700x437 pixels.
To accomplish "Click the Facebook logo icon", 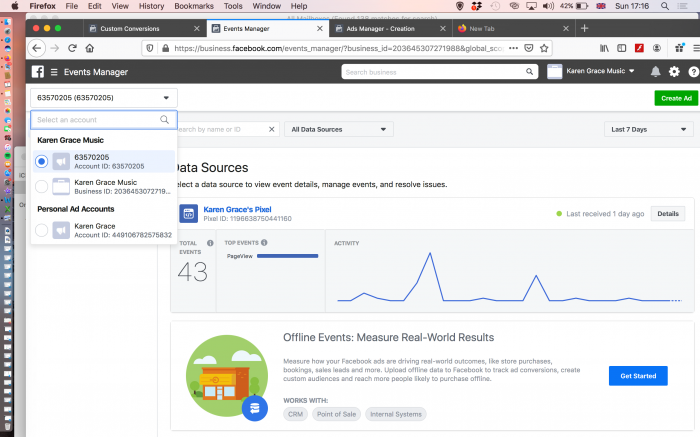I will click(x=38, y=72).
